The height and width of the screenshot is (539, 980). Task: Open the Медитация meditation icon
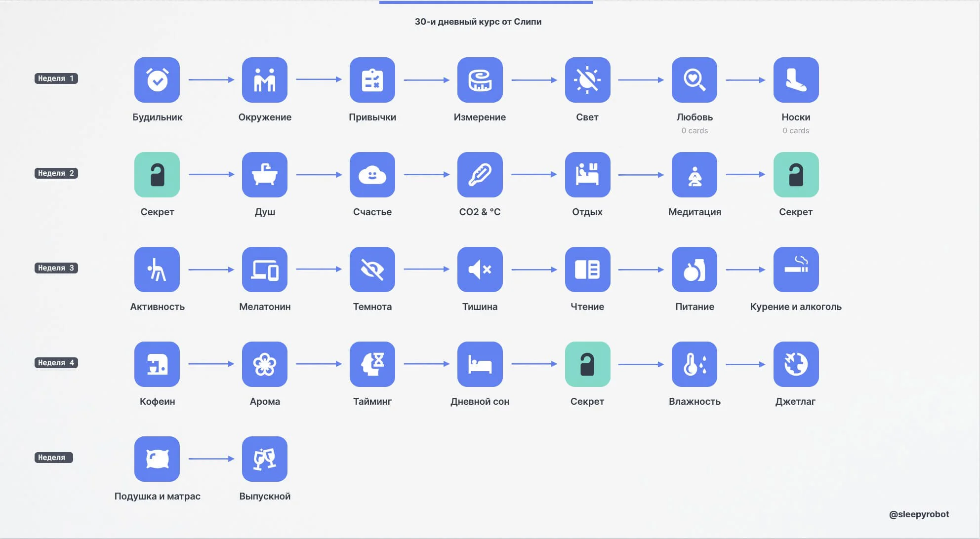click(x=694, y=175)
